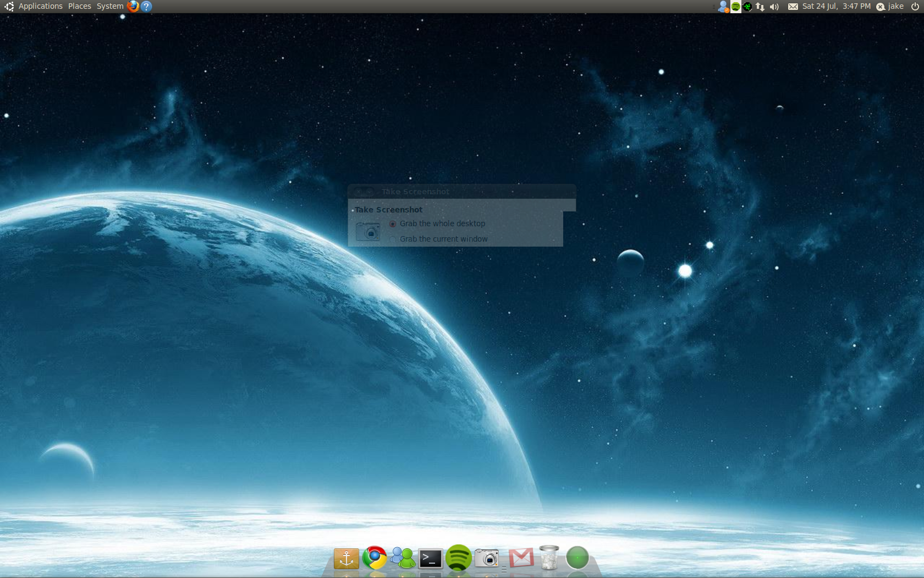Open the network connections indicator
This screenshot has width=924, height=578.
(x=760, y=7)
